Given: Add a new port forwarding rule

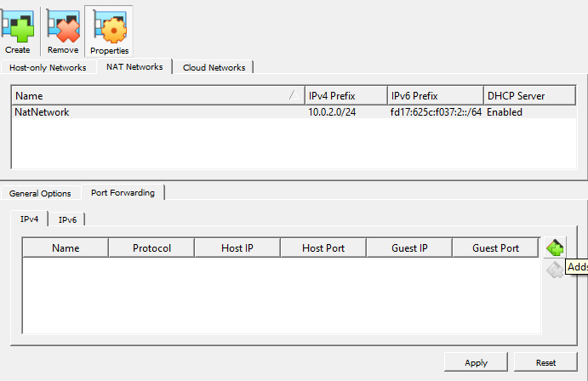Looking at the screenshot, I should (555, 247).
